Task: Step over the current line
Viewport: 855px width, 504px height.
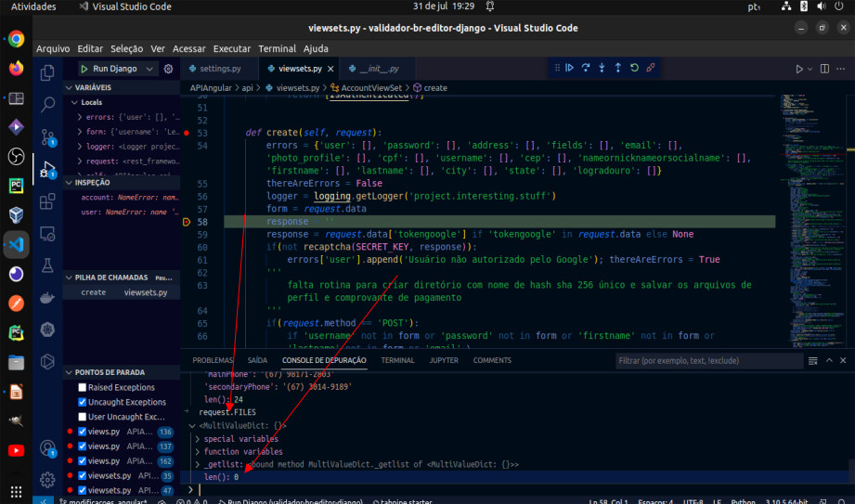Action: click(x=586, y=68)
